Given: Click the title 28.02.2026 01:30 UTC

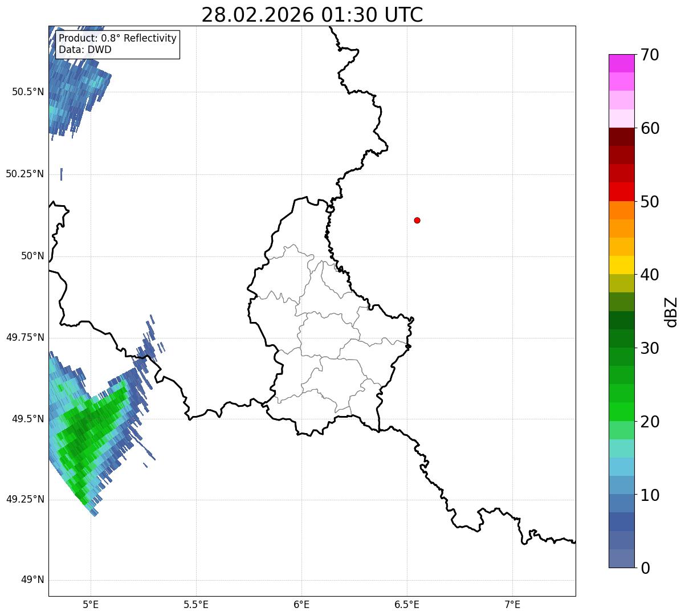Looking at the screenshot, I should [x=312, y=15].
